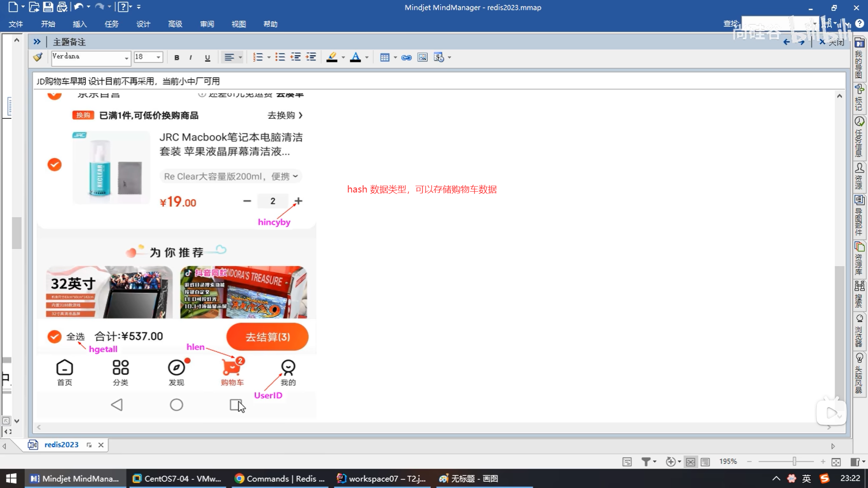The image size is (868, 488).
Task: Toggle the 全选 select-all checkbox
Action: pos(55,337)
